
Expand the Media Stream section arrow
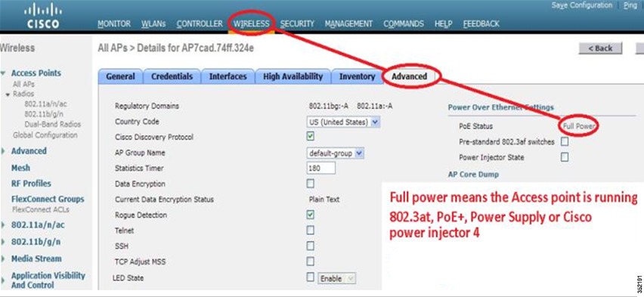tap(3, 258)
